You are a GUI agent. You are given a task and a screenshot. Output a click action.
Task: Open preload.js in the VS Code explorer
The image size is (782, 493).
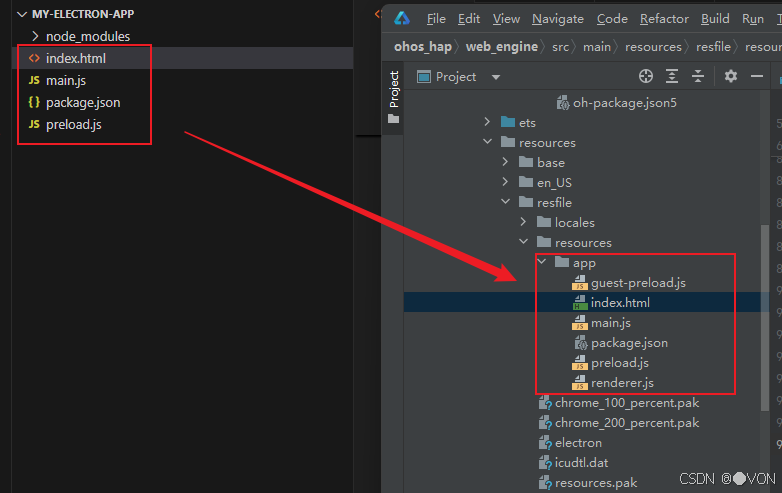(73, 125)
